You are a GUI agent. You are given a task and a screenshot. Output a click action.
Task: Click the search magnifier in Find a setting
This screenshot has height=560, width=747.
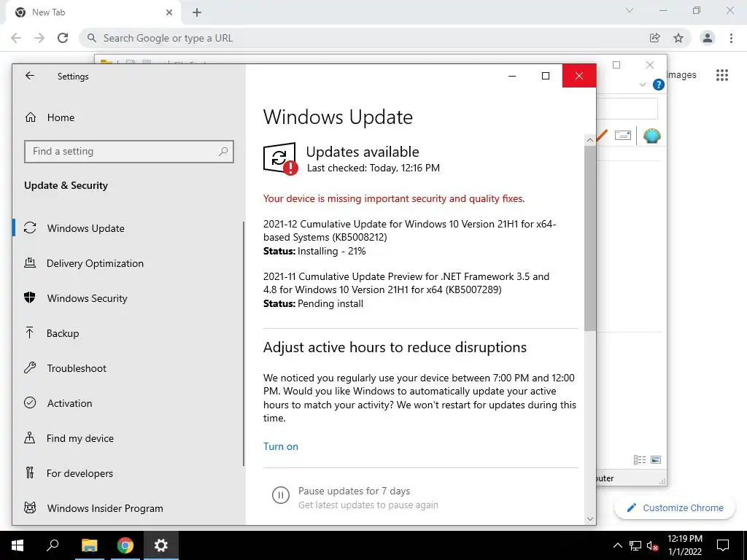click(x=223, y=152)
